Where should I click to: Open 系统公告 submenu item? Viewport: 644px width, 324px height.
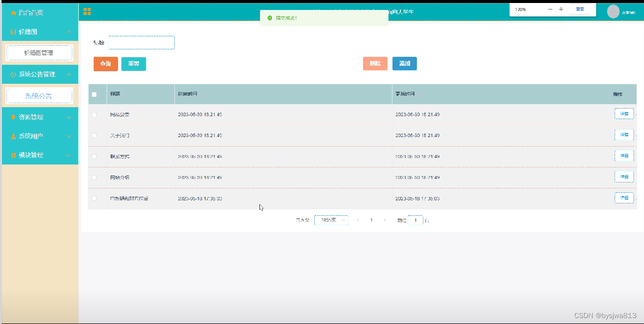[x=39, y=96]
